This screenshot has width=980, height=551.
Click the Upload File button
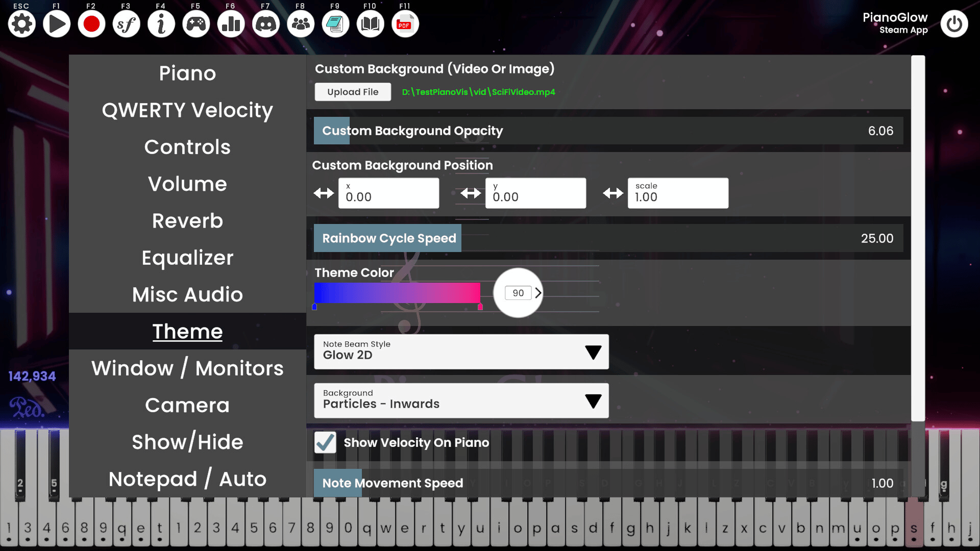tap(353, 92)
